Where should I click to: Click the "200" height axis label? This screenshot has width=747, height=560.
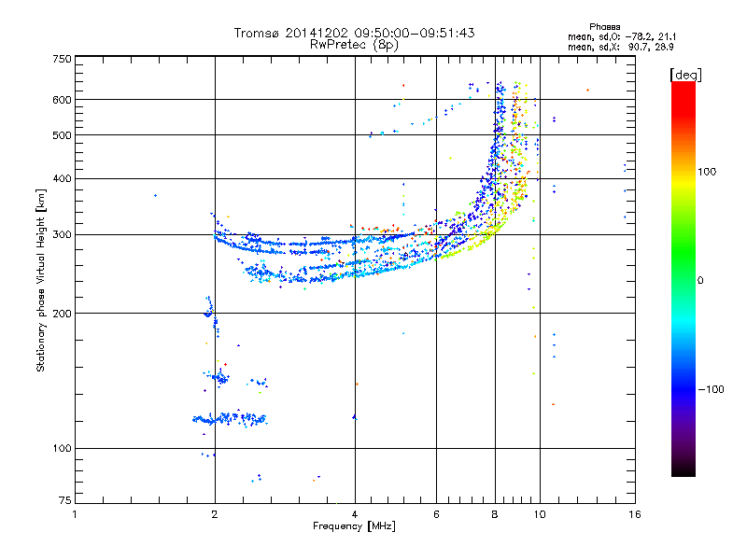point(62,314)
